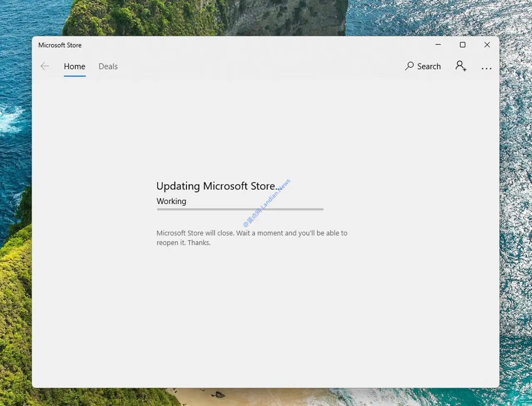
Task: Go back using the back arrow
Action: [x=44, y=66]
